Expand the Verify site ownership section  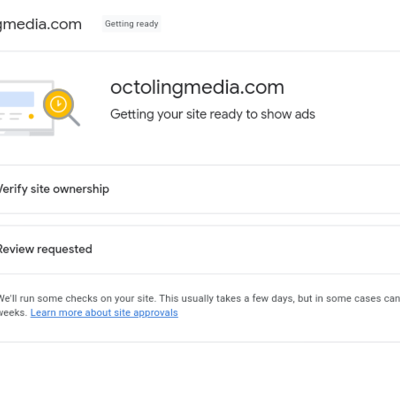(x=200, y=189)
